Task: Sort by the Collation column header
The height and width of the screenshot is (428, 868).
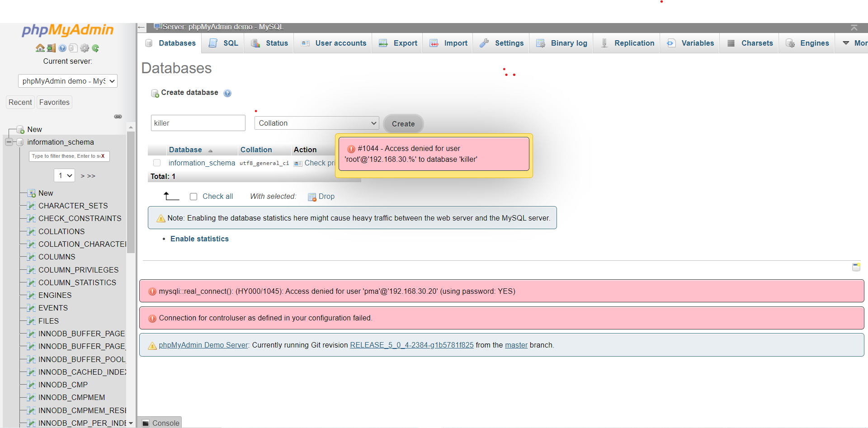Action: point(256,150)
